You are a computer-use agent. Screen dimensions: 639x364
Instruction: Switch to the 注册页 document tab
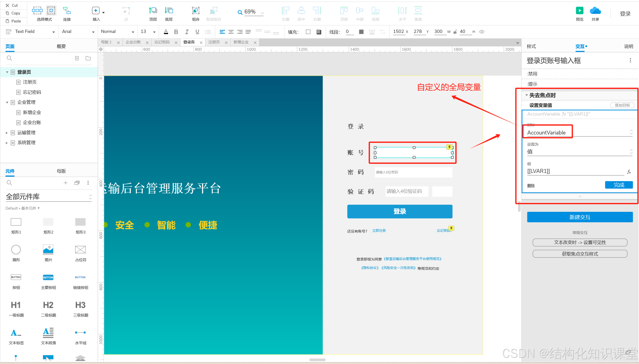[x=214, y=42]
